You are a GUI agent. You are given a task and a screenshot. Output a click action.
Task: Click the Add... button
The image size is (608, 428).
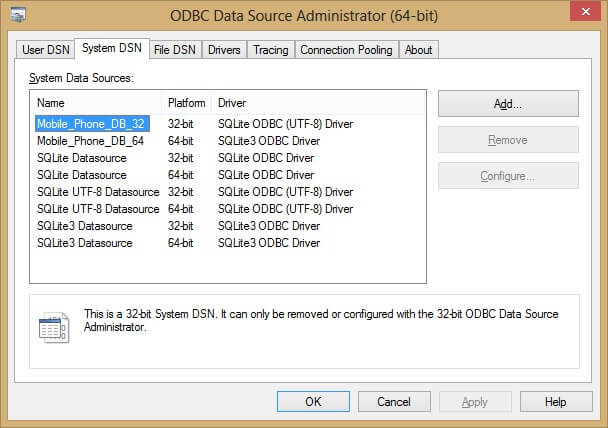[508, 103]
